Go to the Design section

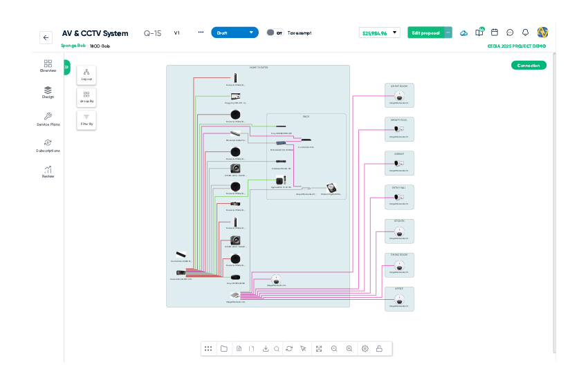coord(48,92)
